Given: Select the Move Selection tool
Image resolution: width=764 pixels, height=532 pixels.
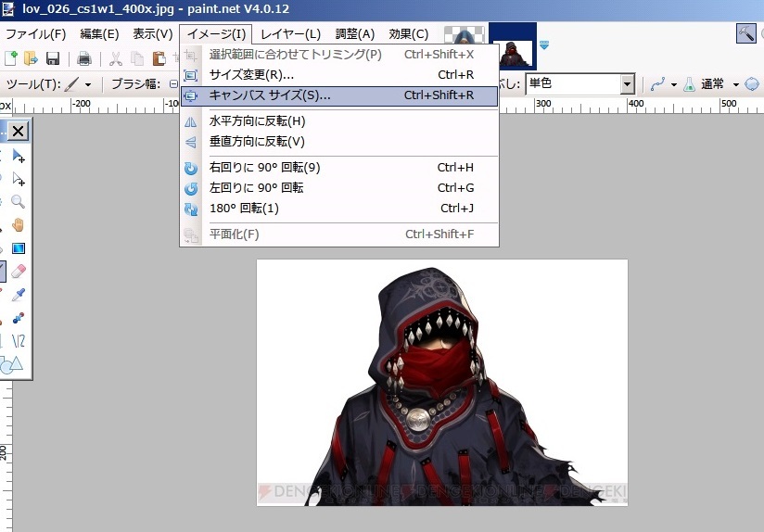Looking at the screenshot, I should click(18, 179).
